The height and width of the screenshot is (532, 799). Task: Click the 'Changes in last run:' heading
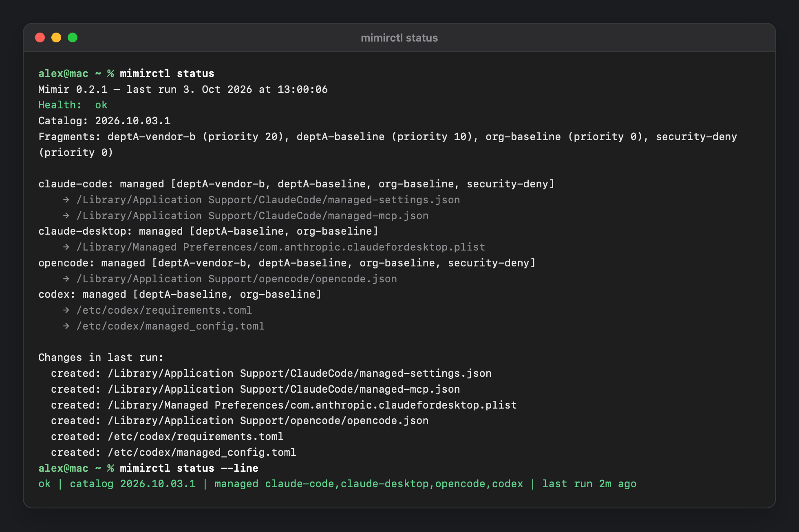coord(101,357)
